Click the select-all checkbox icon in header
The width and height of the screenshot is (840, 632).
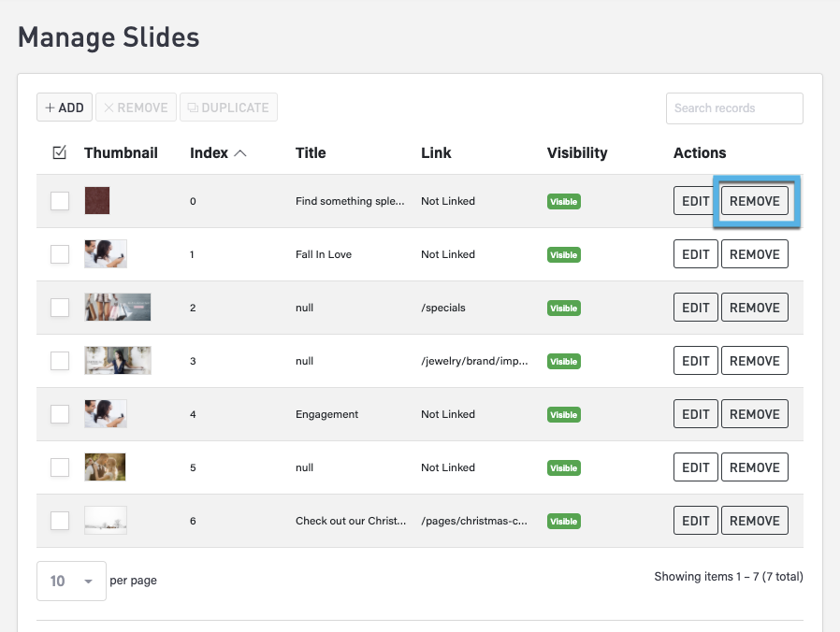tap(60, 152)
